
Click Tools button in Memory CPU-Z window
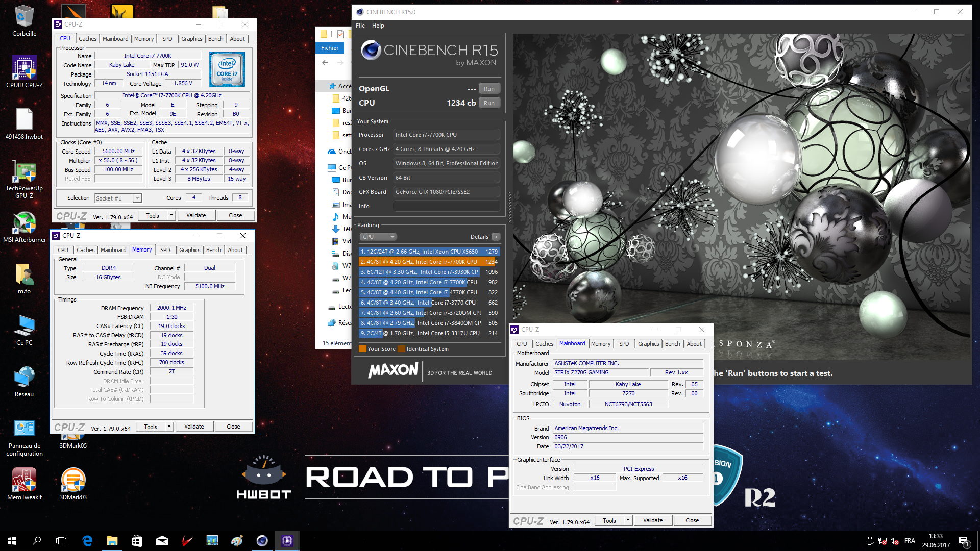coord(151,427)
